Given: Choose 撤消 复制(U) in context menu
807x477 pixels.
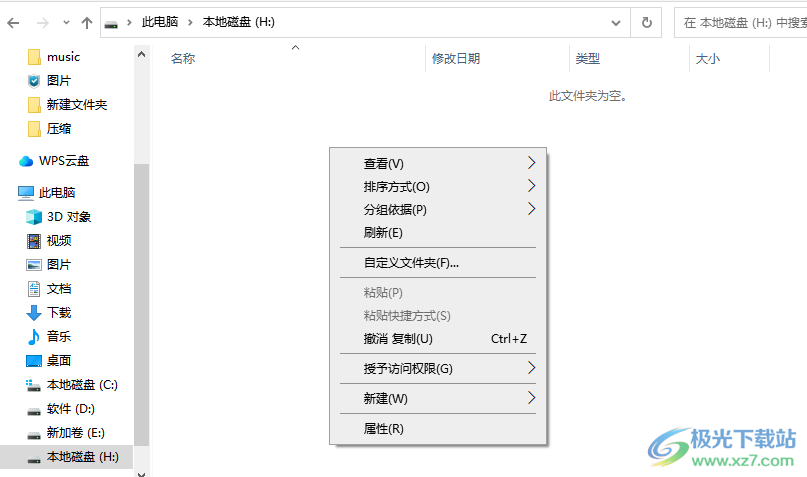Looking at the screenshot, I should tap(438, 339).
